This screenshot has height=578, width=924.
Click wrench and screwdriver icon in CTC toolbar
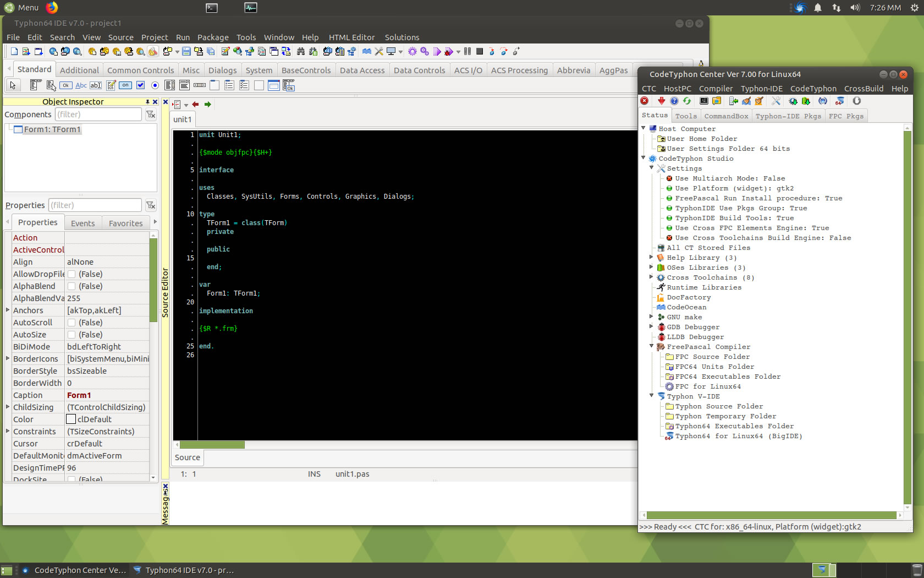click(776, 101)
